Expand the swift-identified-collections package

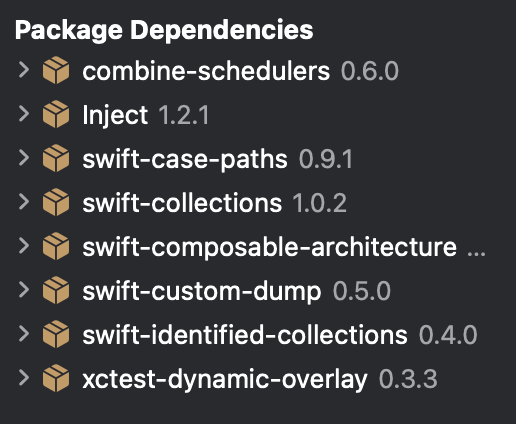pos(24,334)
